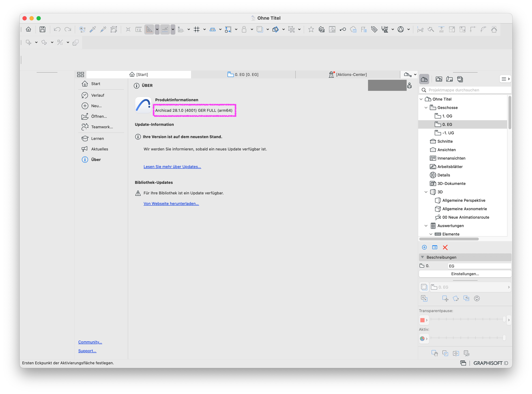Click the tab overview grid icon
Viewport: 532px width, 394px height.
(81, 74)
